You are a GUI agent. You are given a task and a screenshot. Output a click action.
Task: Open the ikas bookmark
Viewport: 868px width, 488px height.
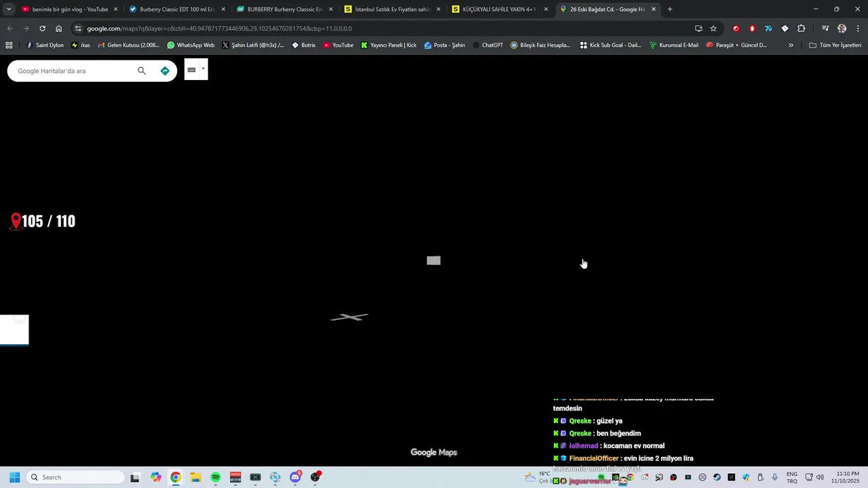[81, 45]
